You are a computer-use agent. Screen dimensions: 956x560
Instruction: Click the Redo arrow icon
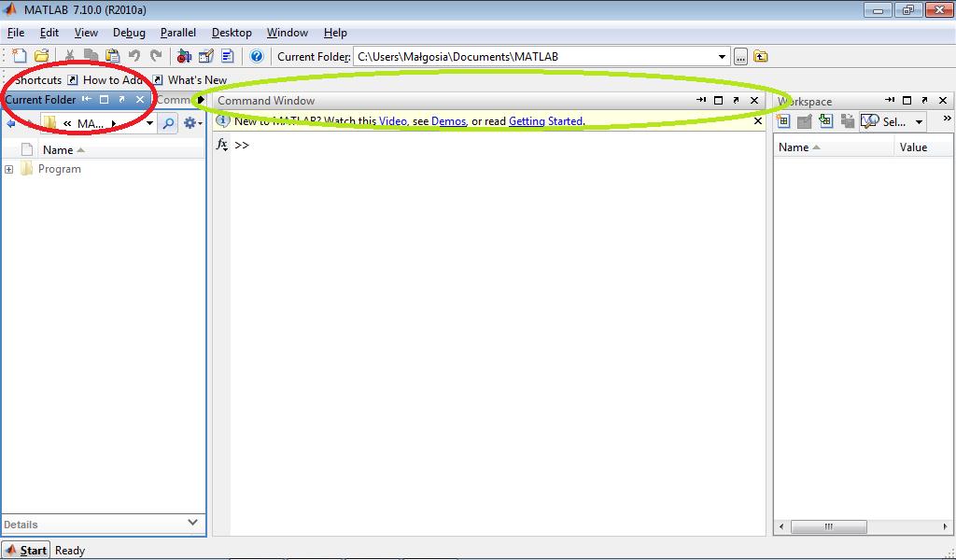[x=156, y=56]
